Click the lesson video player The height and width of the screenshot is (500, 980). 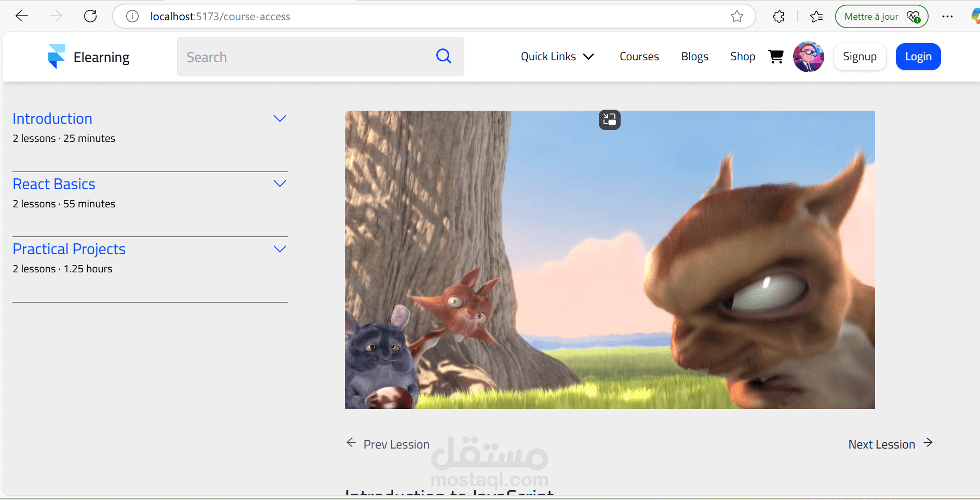(610, 259)
